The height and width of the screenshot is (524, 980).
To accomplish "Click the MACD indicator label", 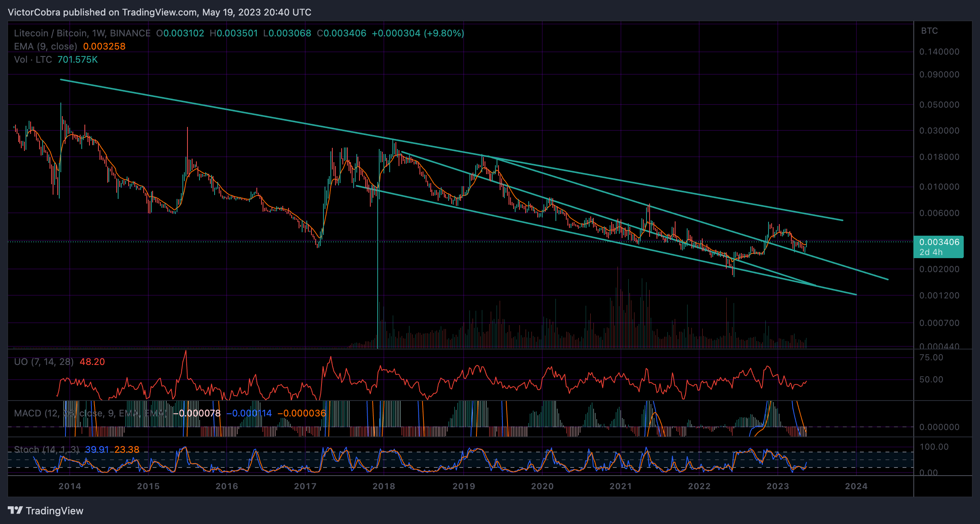I will 91,413.
